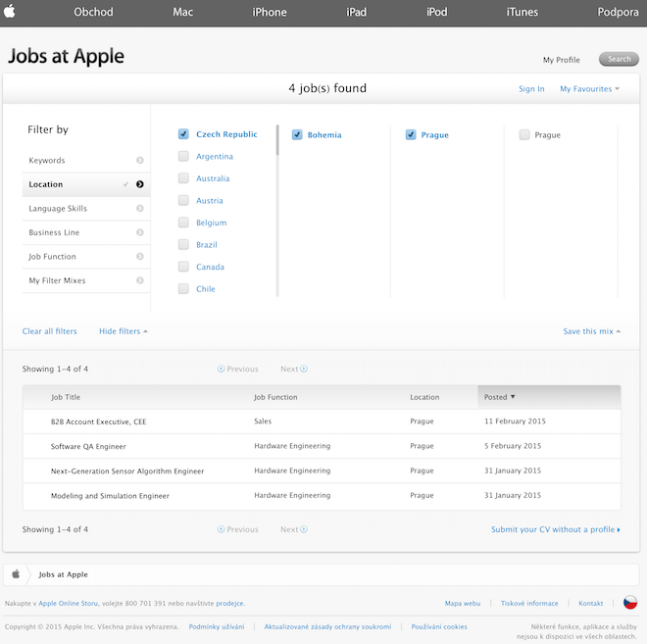647x644 pixels.
Task: Open Software QA Engineer job row
Action: [322, 446]
